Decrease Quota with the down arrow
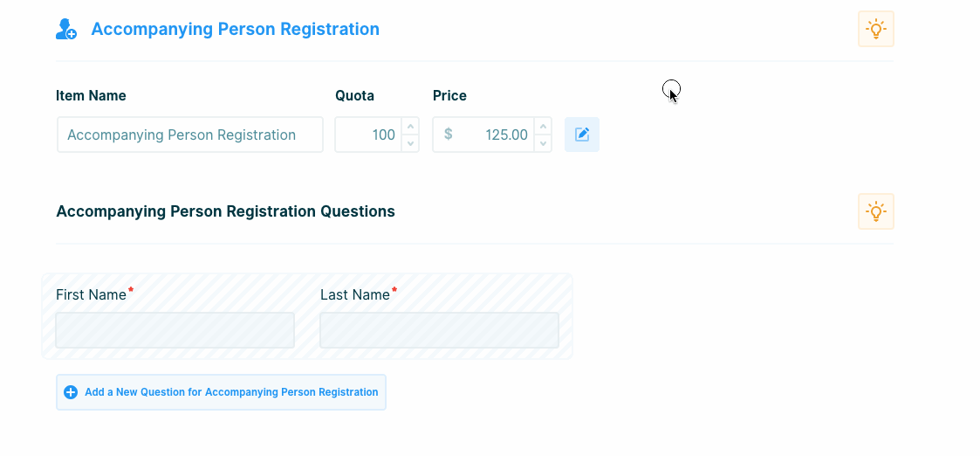 [410, 143]
